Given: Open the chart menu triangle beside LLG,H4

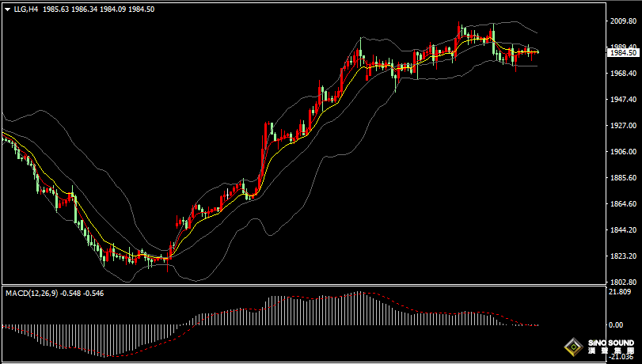Looking at the screenshot, I should (x=6, y=10).
